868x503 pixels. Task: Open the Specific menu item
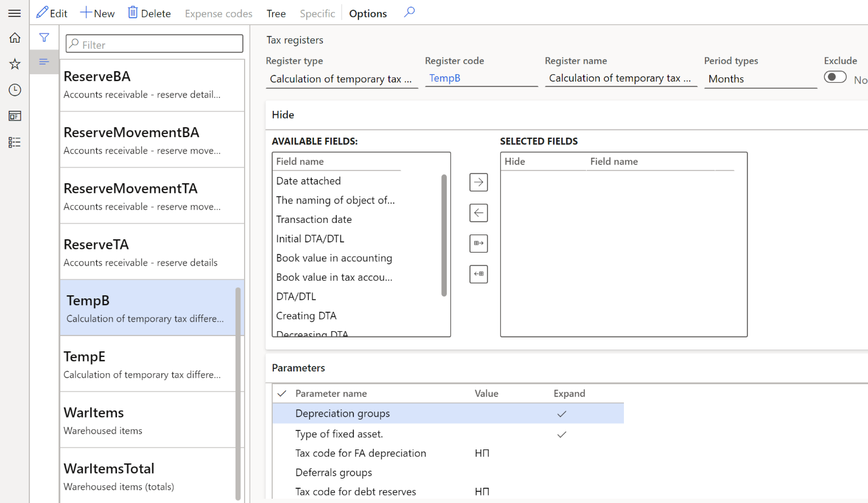point(317,13)
